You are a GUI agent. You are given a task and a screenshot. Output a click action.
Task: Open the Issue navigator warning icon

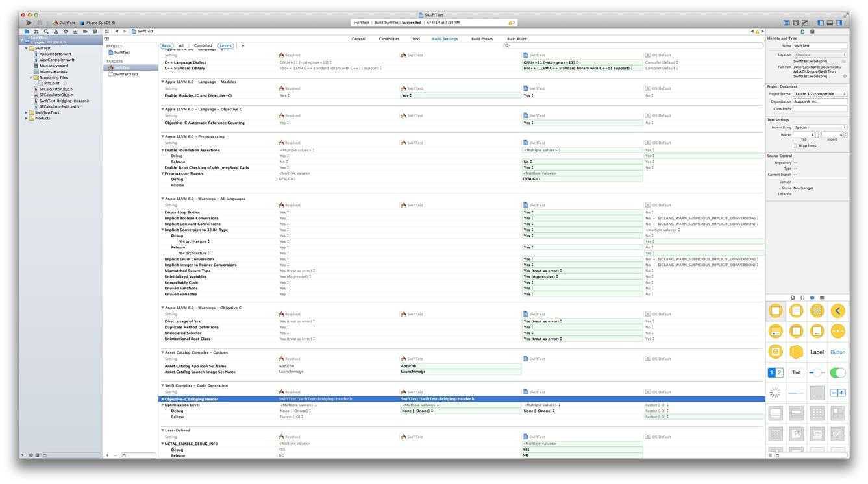click(56, 31)
